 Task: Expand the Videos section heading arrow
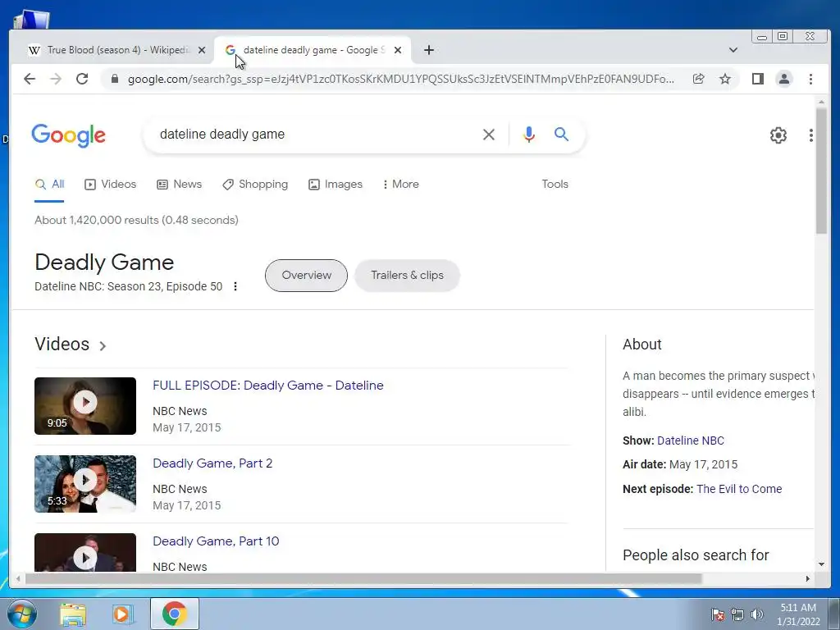coord(103,346)
